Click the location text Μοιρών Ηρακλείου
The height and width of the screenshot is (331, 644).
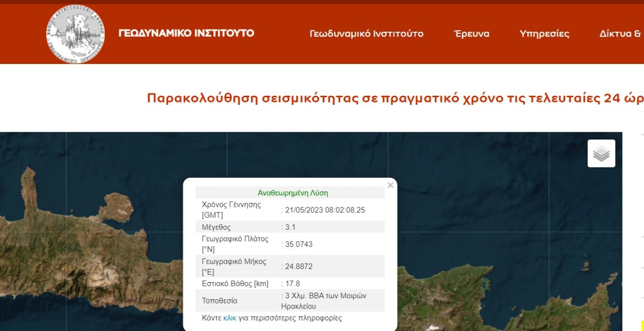pos(324,301)
